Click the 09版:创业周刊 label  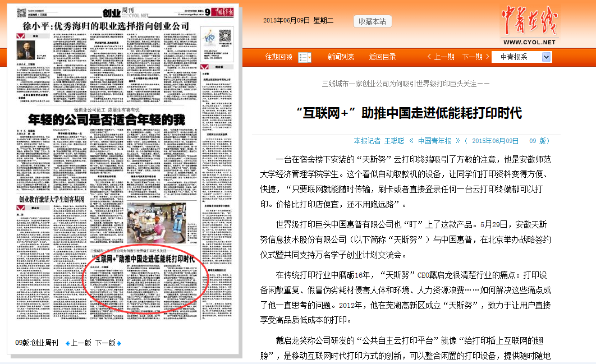37,343
